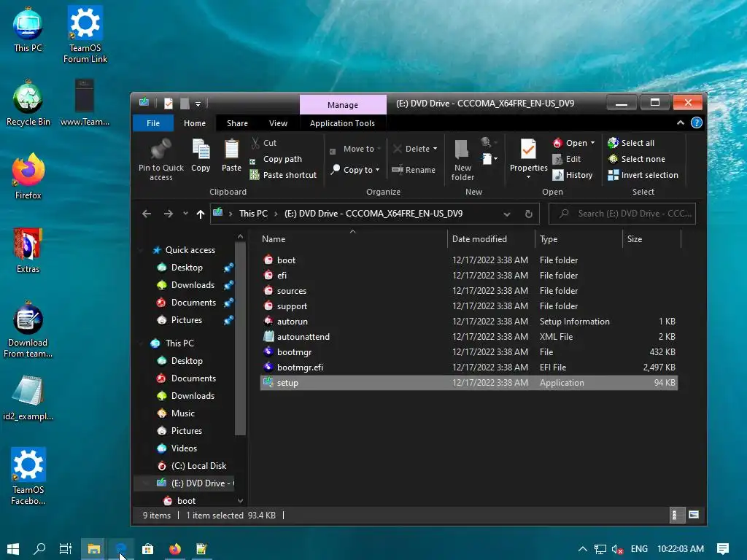This screenshot has height=560, width=747.
Task: Sort by Date modified column
Action: 491,239
